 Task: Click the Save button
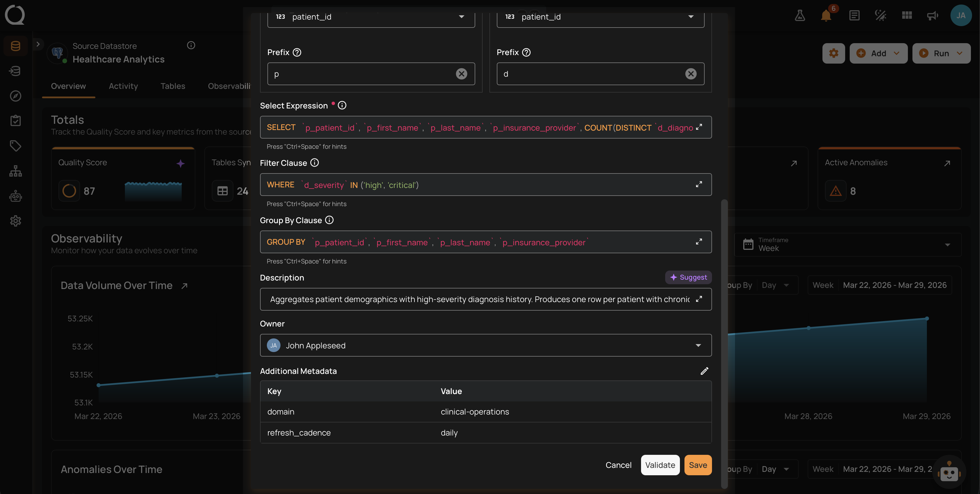click(698, 465)
